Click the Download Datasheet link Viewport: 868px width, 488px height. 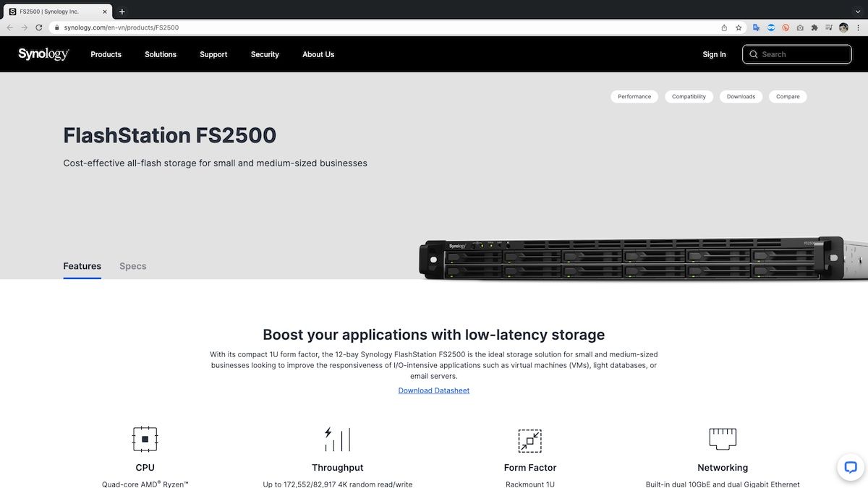point(434,390)
